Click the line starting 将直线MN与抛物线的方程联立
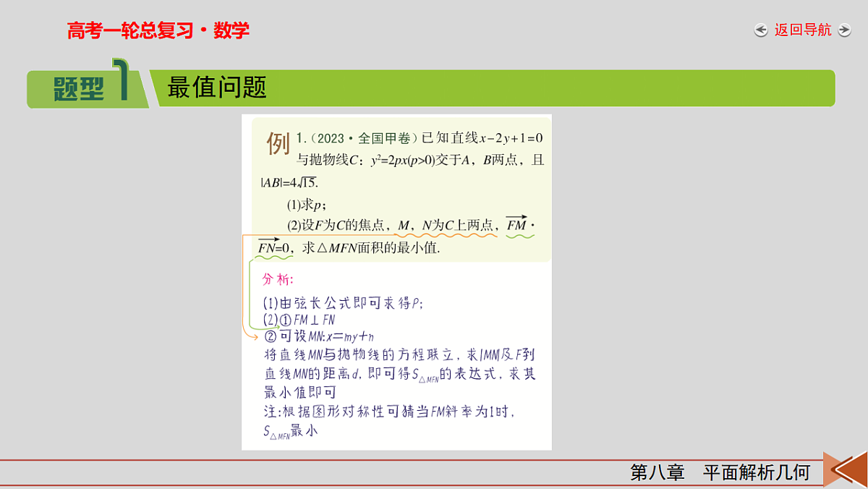The image size is (868, 489). [x=399, y=355]
